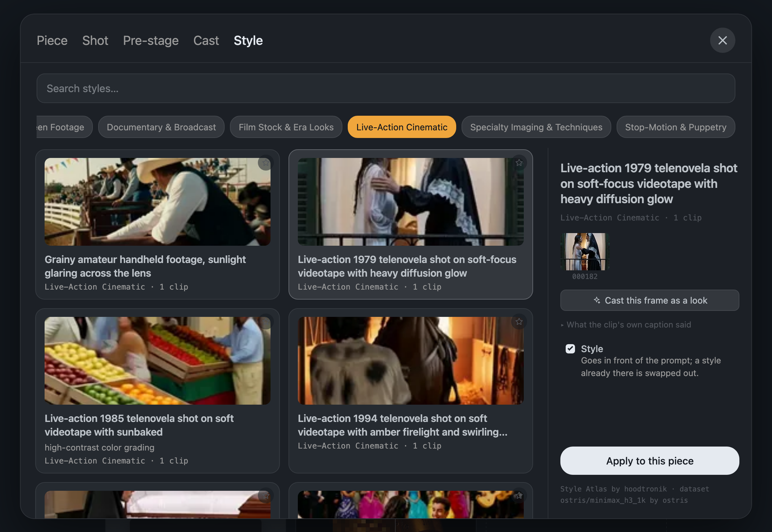The width and height of the screenshot is (772, 532).
Task: Open the Shot tab
Action: click(95, 41)
